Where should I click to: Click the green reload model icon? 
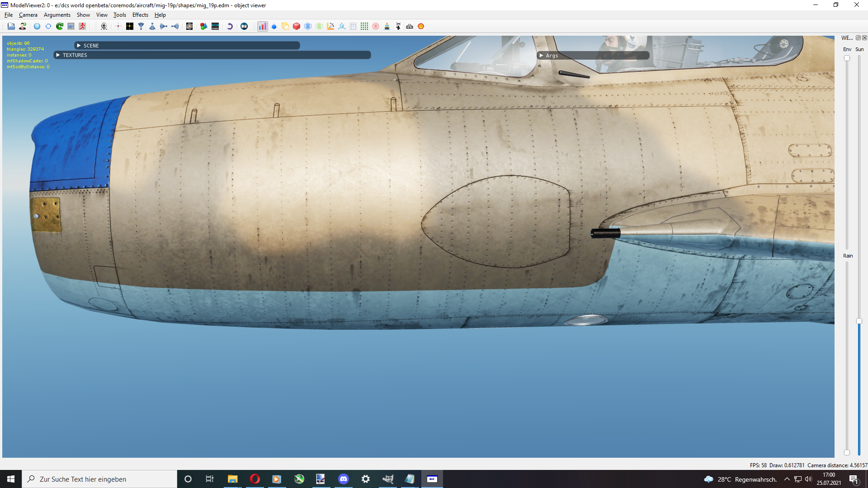pos(60,26)
